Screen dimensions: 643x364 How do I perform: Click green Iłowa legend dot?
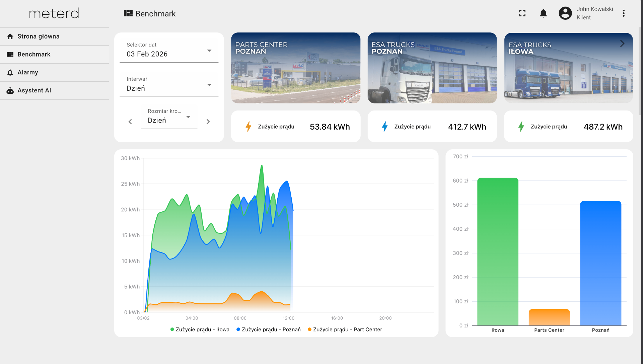pos(172,330)
